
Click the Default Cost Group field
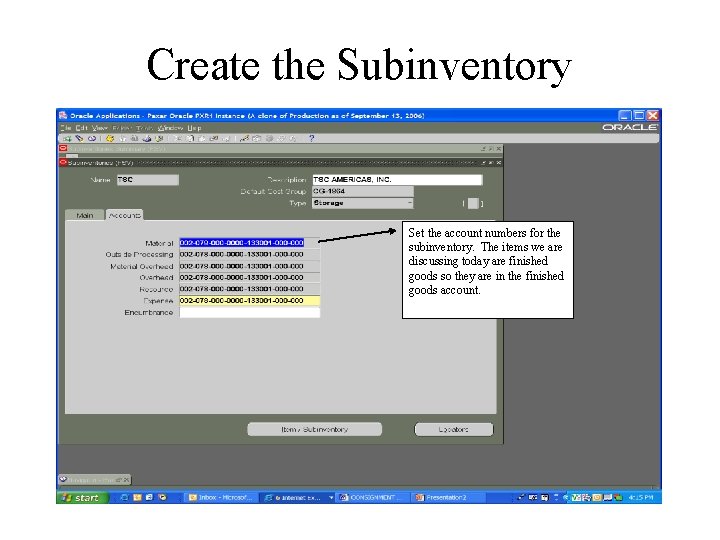pyautogui.click(x=363, y=191)
